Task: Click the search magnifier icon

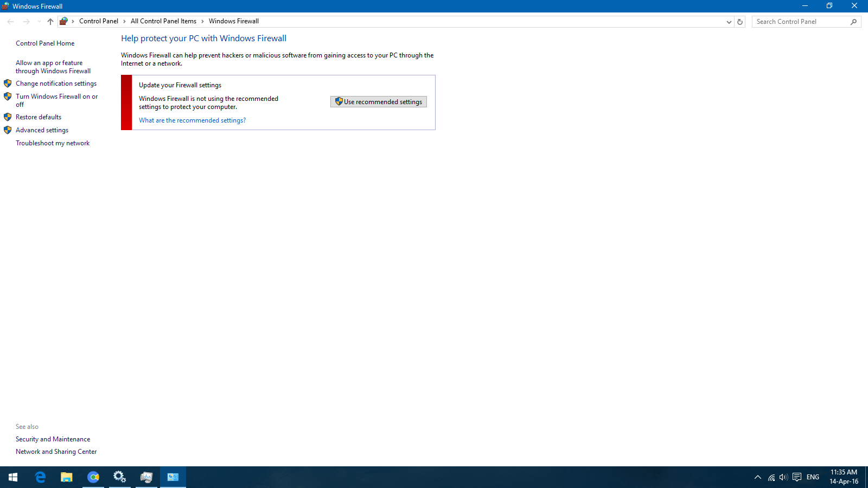Action: (x=853, y=22)
